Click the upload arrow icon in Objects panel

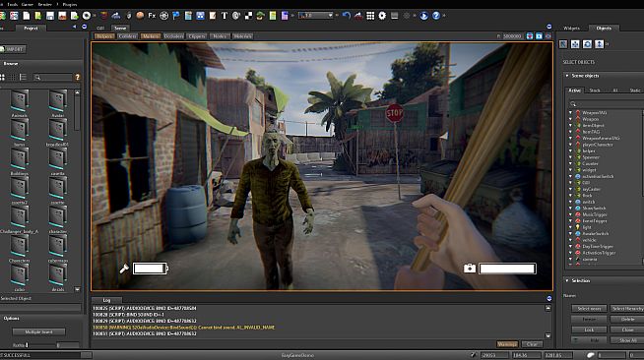(600, 44)
